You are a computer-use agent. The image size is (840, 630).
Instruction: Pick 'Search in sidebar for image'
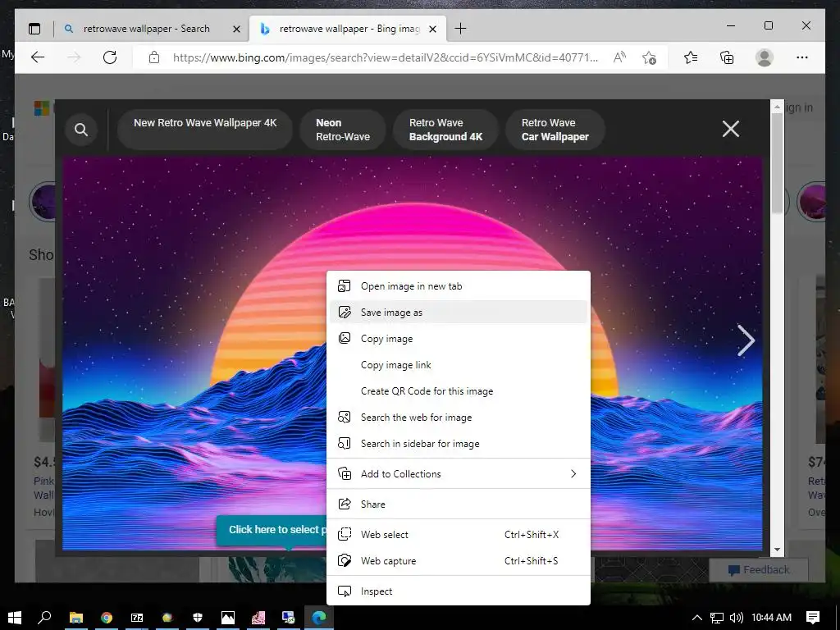point(458,444)
